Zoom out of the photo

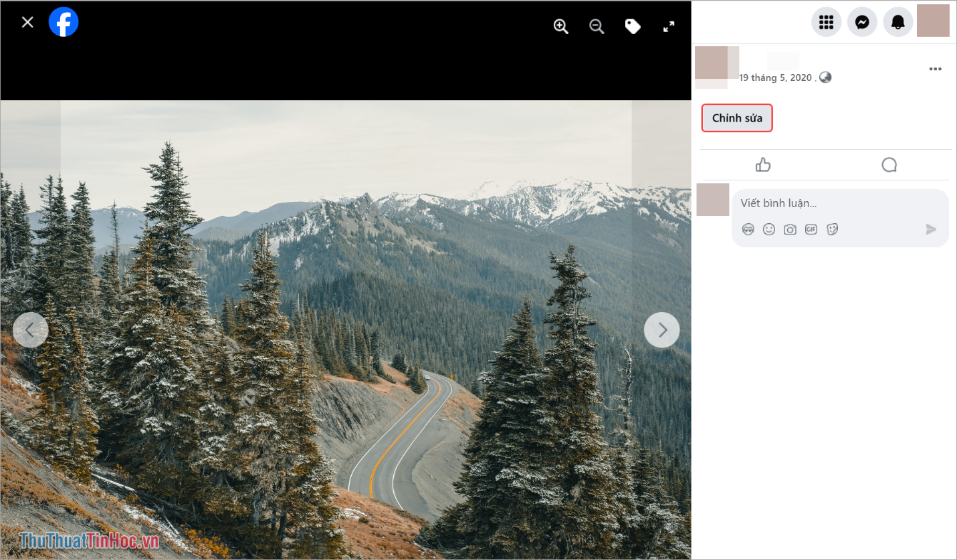point(597,26)
